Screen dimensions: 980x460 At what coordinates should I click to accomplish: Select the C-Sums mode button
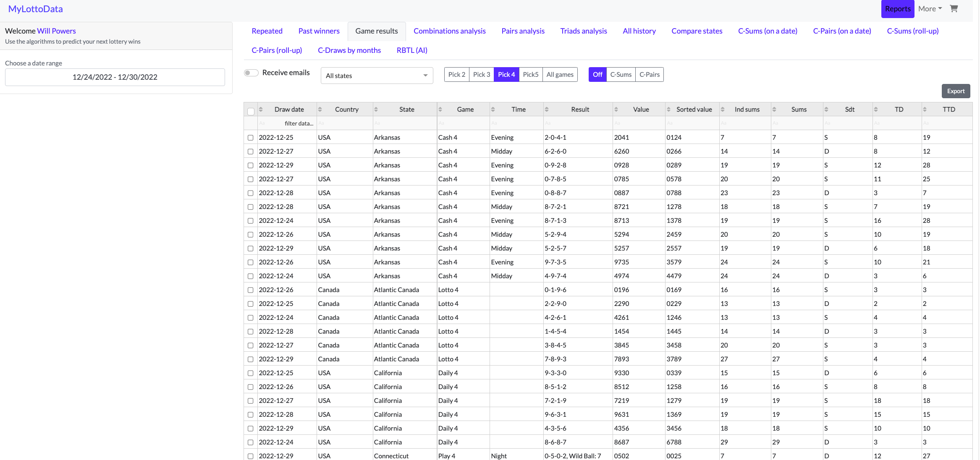click(621, 75)
